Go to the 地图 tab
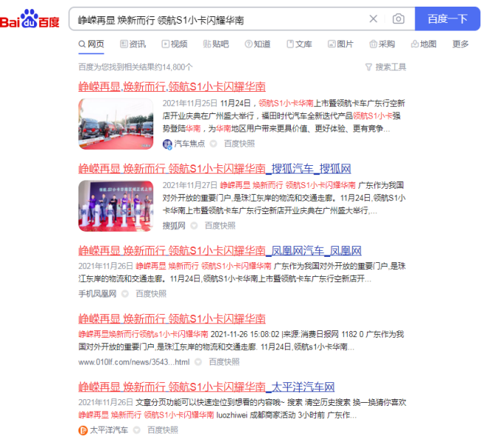 coord(423,44)
